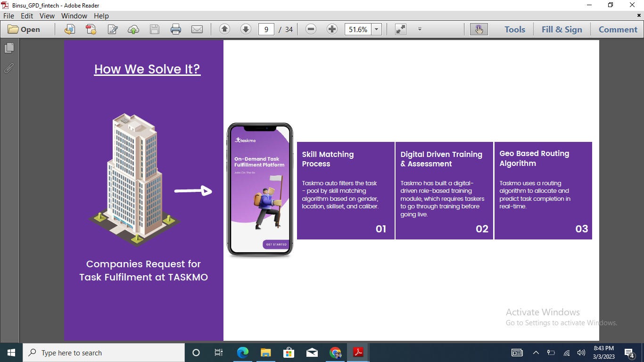Screen dimensions: 644x362
Task: Open Page Thumbnails panel in sidebar
Action: 9,48
